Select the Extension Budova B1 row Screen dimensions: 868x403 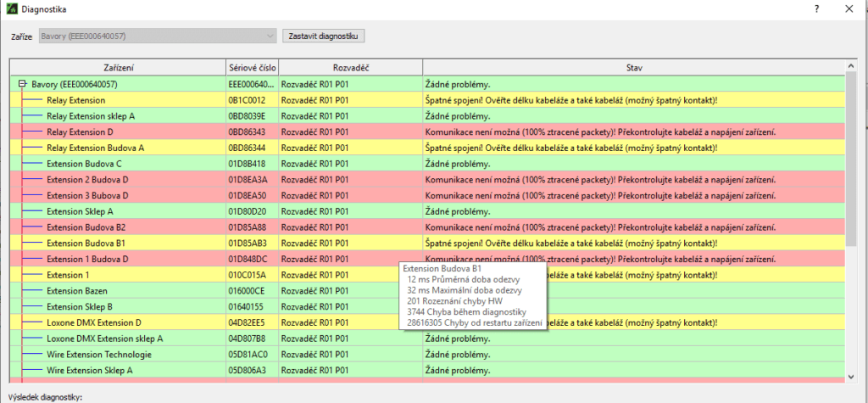428,243
